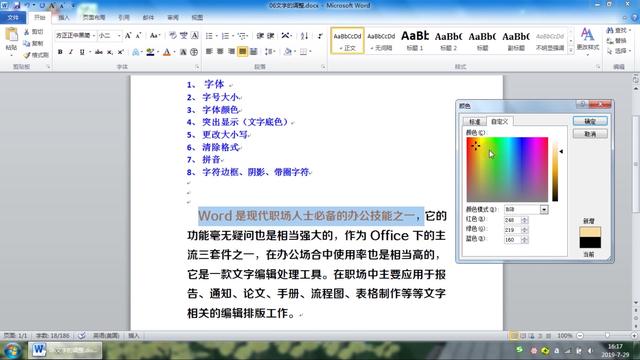Toggle Underline formatting

tap(82, 52)
